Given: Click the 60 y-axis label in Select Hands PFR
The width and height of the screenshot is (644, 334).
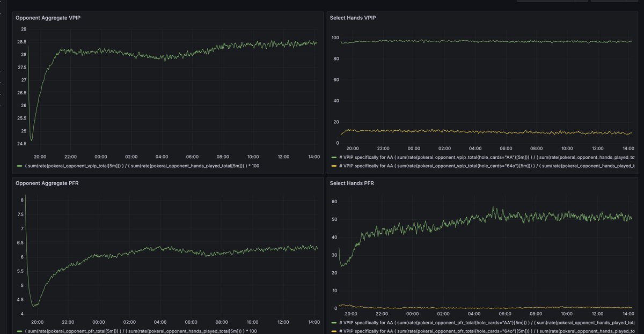Looking at the screenshot, I should pyautogui.click(x=335, y=202).
